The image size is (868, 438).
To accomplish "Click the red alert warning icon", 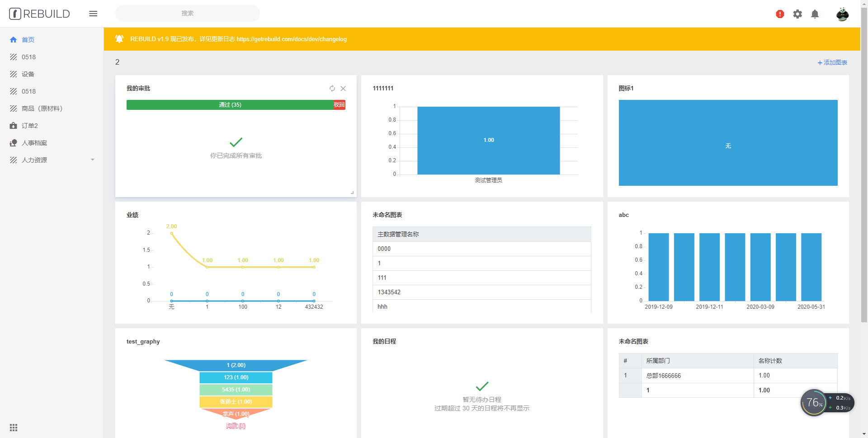I will coord(780,14).
